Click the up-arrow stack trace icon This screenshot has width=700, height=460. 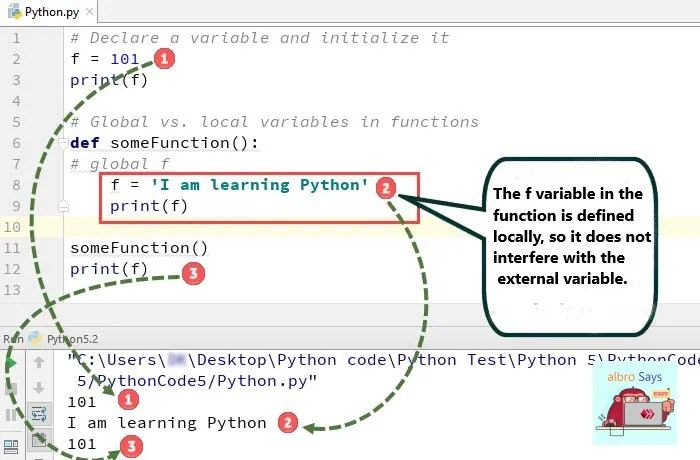point(39,362)
